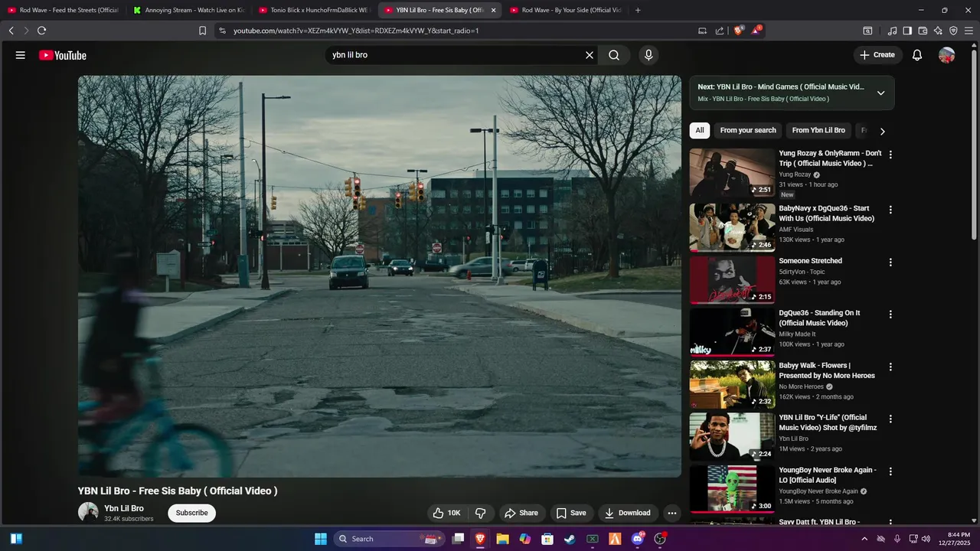
Task: Open the YouTube guide hamburger menu
Action: click(x=21, y=55)
